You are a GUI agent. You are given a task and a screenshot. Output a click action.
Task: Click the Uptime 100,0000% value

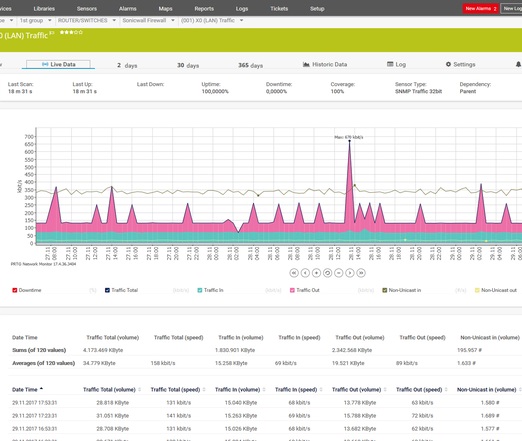[x=215, y=91]
